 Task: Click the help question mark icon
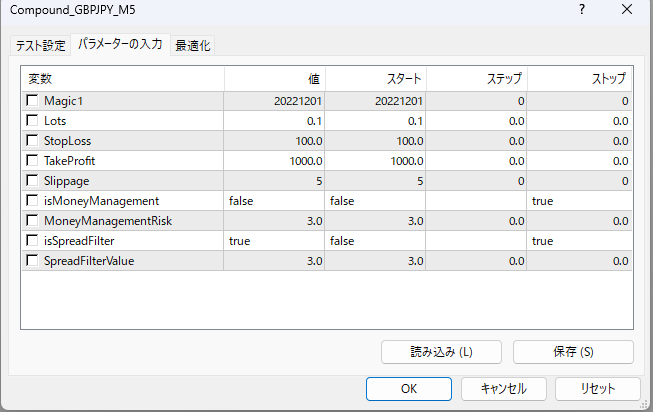pos(582,10)
